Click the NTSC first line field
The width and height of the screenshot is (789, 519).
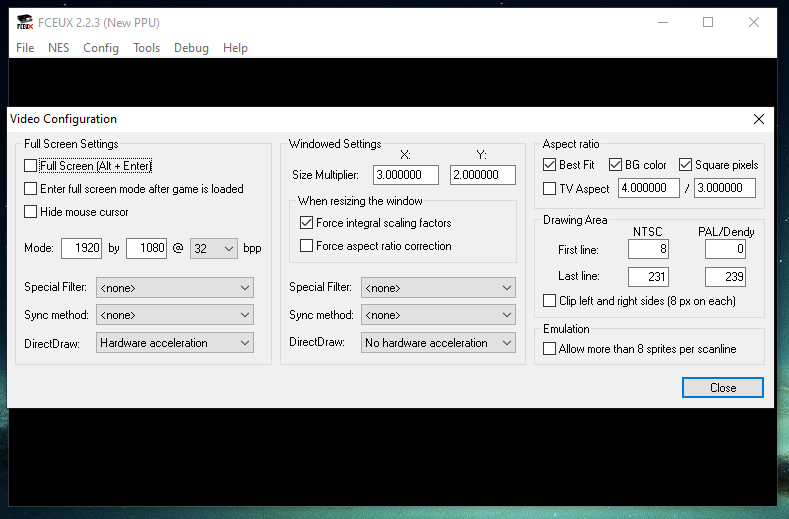(x=648, y=249)
